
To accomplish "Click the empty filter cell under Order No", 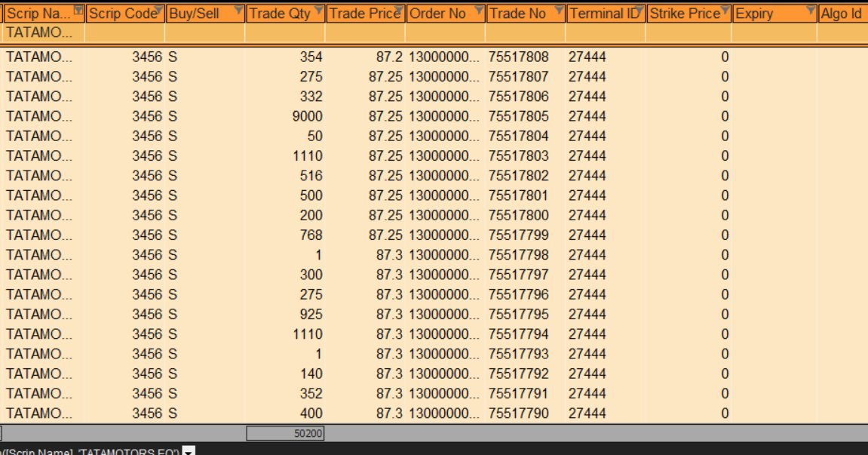I will [446, 32].
